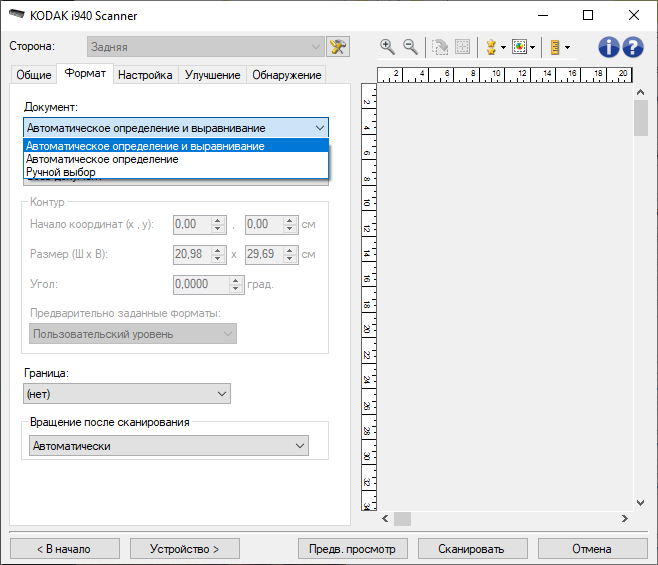Open the About info icon

click(x=608, y=47)
